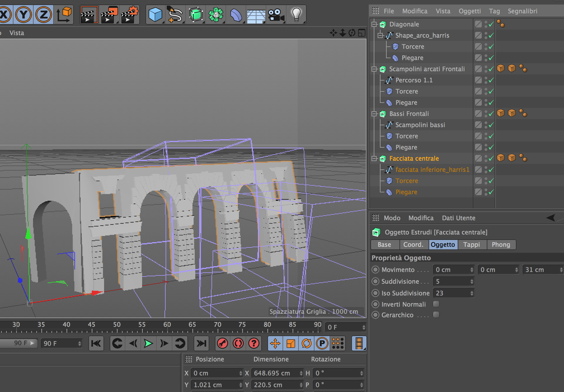
Task: Enable Inverti Normali checkbox
Action: coord(436,304)
